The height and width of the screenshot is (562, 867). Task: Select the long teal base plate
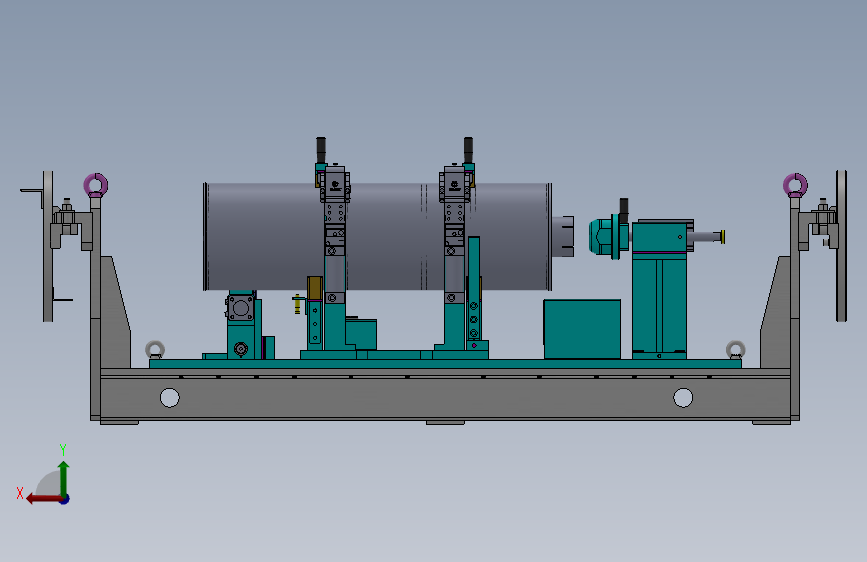pyautogui.click(x=445, y=364)
